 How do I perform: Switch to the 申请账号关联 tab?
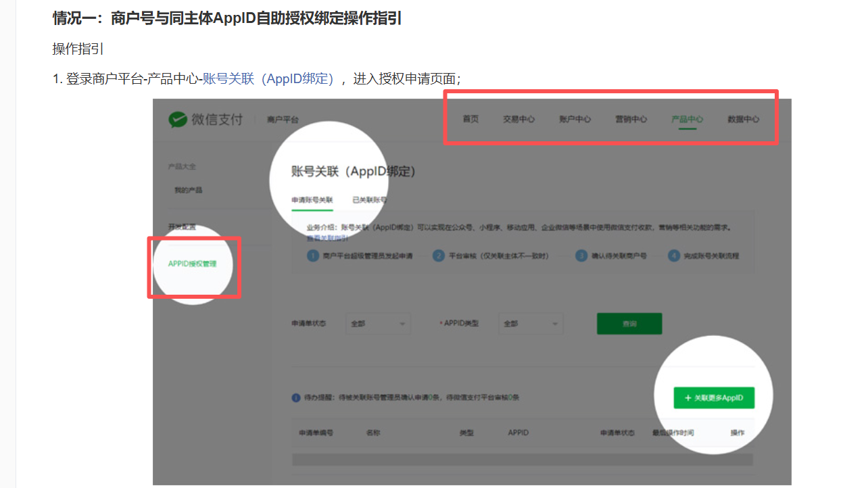pyautogui.click(x=312, y=200)
